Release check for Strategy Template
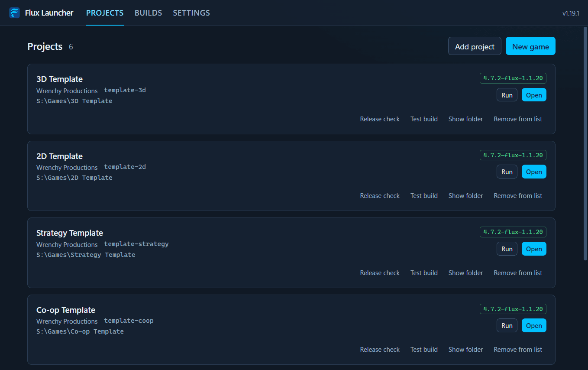The width and height of the screenshot is (588, 370). click(x=380, y=273)
